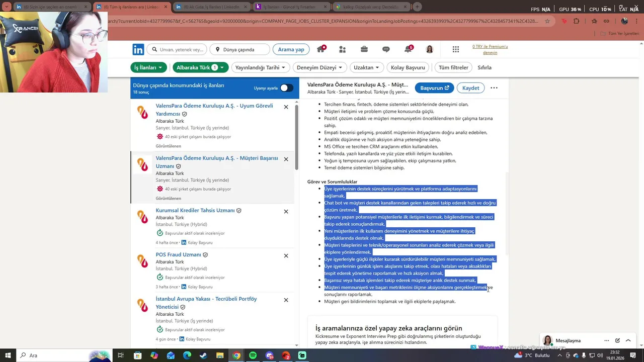Open Yayınlandığı Tarihi filter dropdown
The image size is (644, 362).
(260, 67)
